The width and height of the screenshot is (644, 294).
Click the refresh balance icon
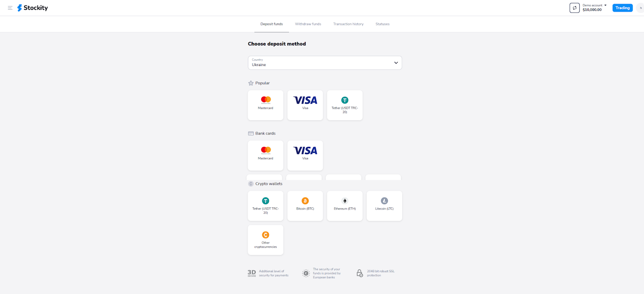coord(574,8)
